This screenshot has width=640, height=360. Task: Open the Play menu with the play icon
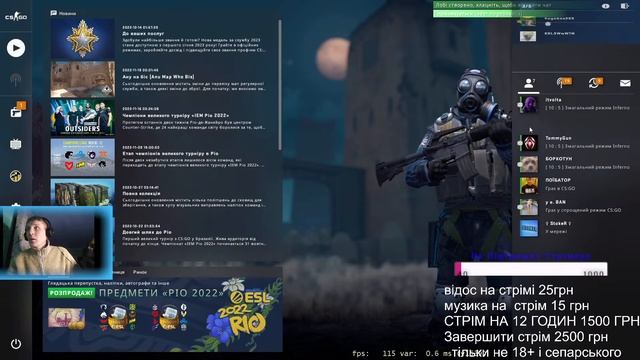16,48
